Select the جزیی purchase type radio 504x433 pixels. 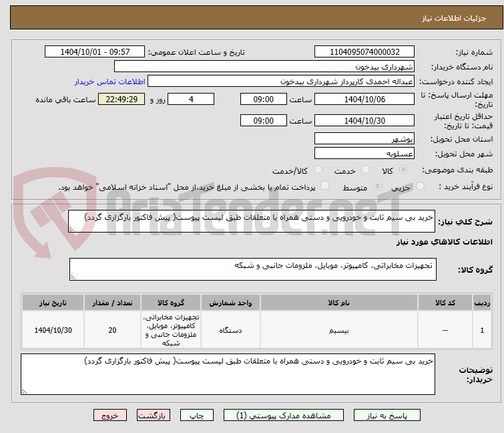pyautogui.click(x=420, y=186)
